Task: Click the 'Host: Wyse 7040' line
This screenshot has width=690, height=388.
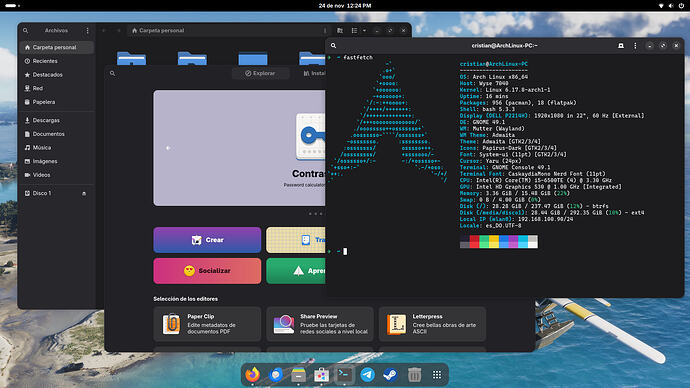Action: pos(484,83)
